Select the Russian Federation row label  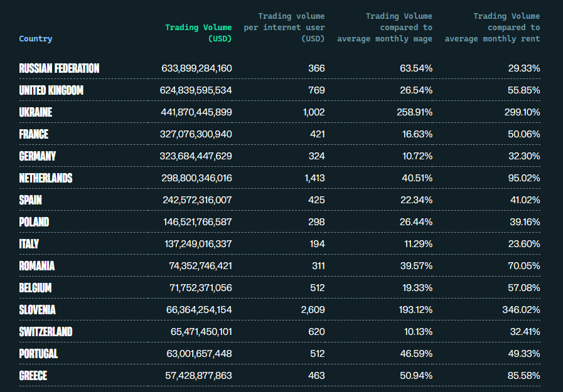tap(59, 68)
